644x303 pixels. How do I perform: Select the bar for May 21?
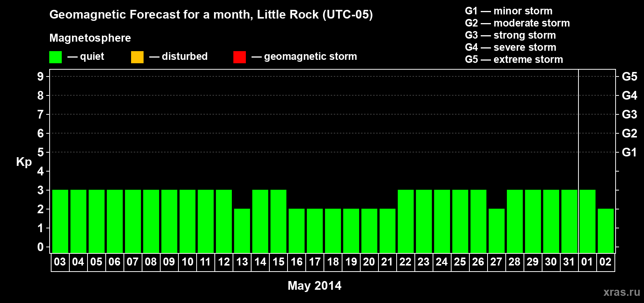click(x=388, y=231)
